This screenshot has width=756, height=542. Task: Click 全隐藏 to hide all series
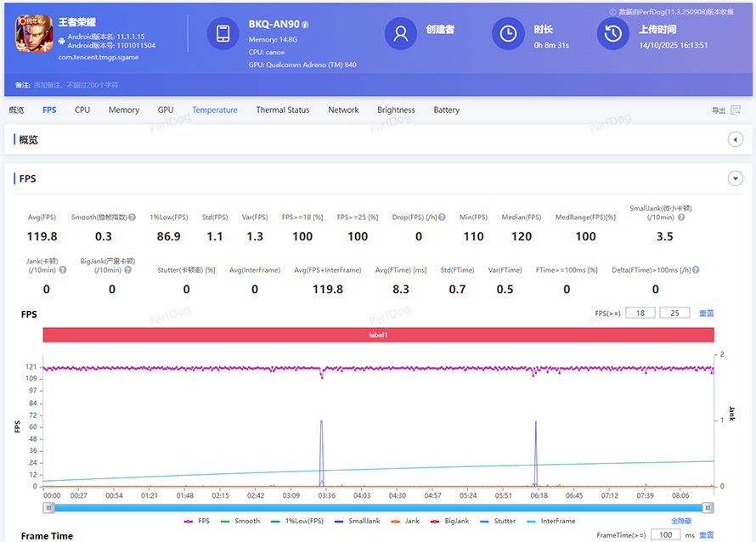click(x=680, y=521)
